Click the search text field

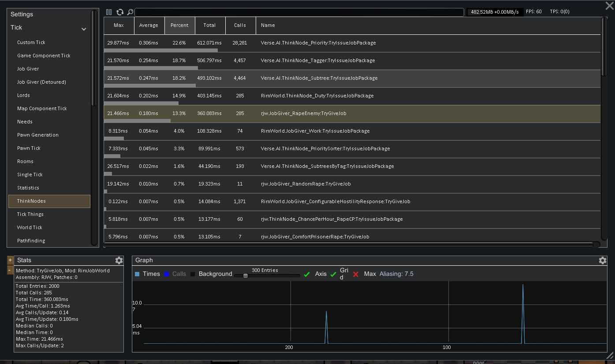(x=299, y=12)
